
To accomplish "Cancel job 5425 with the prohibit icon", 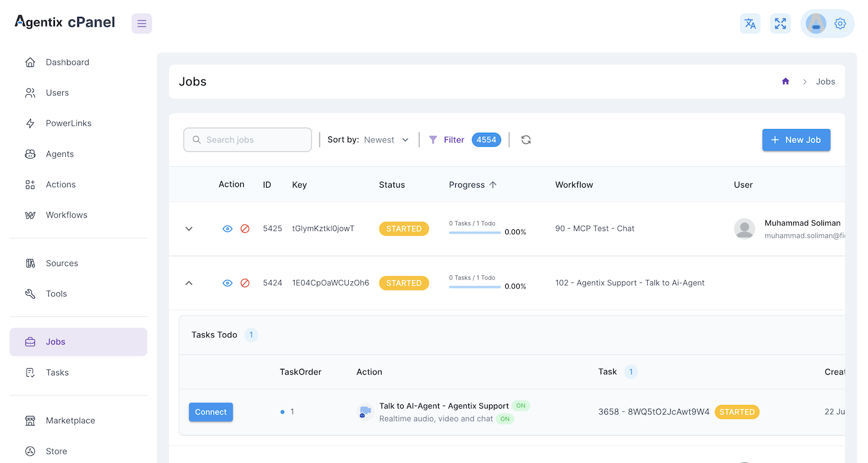I will tap(245, 228).
